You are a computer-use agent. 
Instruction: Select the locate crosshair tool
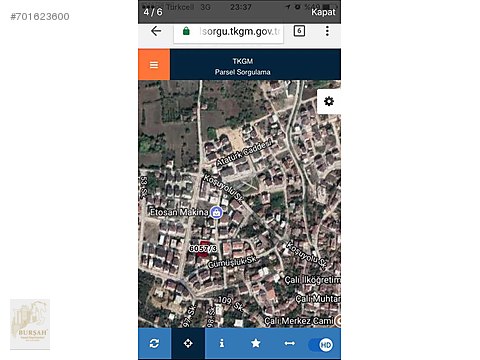click(x=188, y=343)
